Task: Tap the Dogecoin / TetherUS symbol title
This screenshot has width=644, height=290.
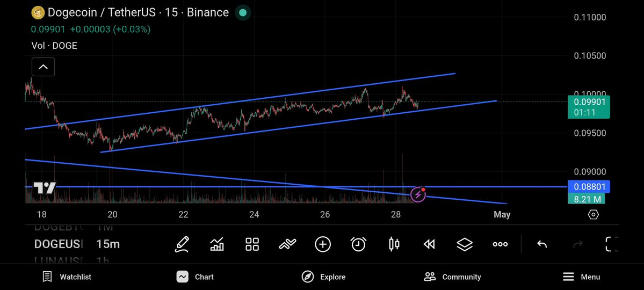Action: point(138,13)
